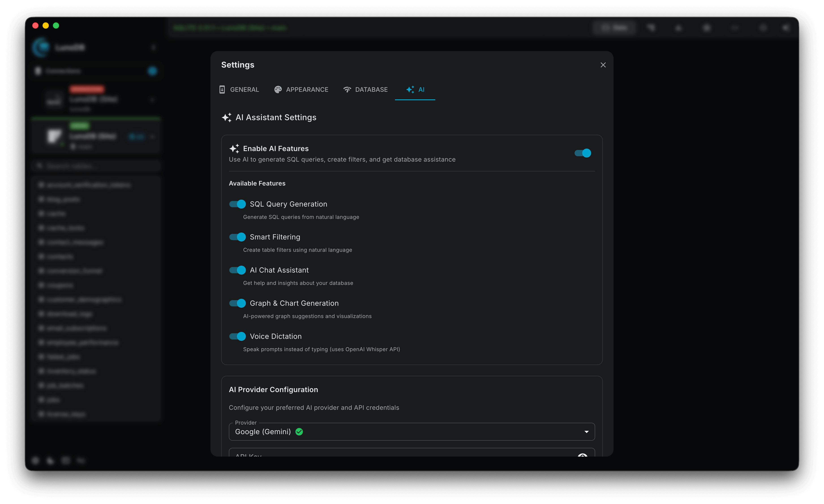
Task: Click the text "AI-powered graph suggestions and visualizations"
Action: (307, 316)
